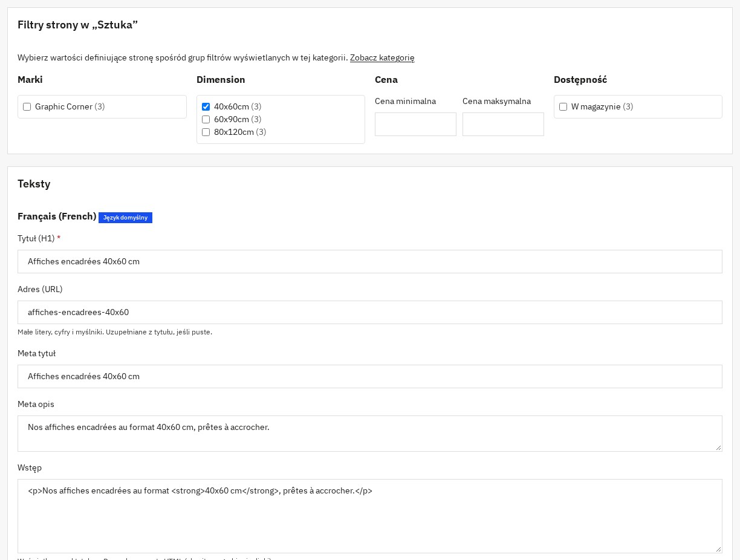The width and height of the screenshot is (740, 560).
Task: Click the Wybierz wartości definiujące stronę text
Action: click(183, 58)
